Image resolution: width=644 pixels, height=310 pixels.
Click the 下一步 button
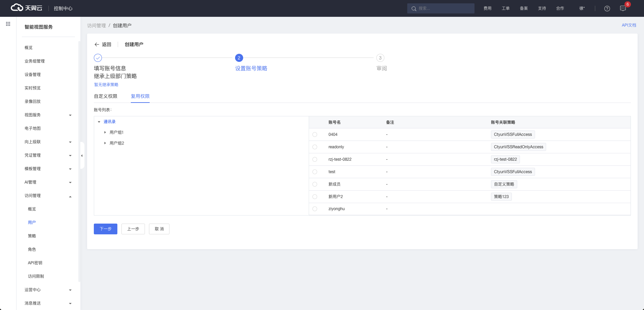[106, 229]
